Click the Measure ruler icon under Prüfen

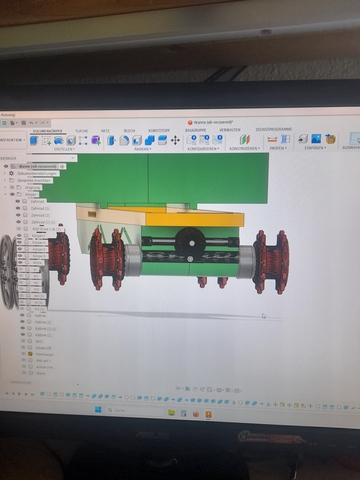[x=272, y=139]
